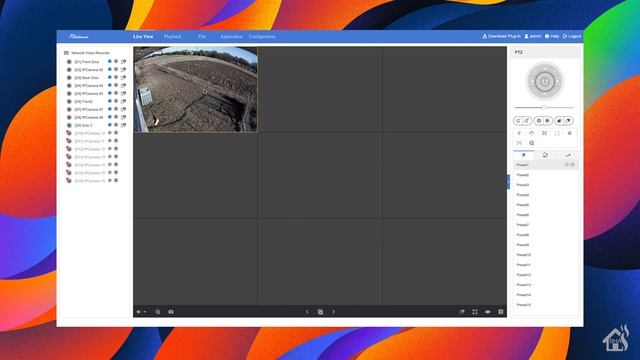Viewport: 640px width, 360px height.
Task: Open stream type selector for IPCamera 08
Action: 123,117
